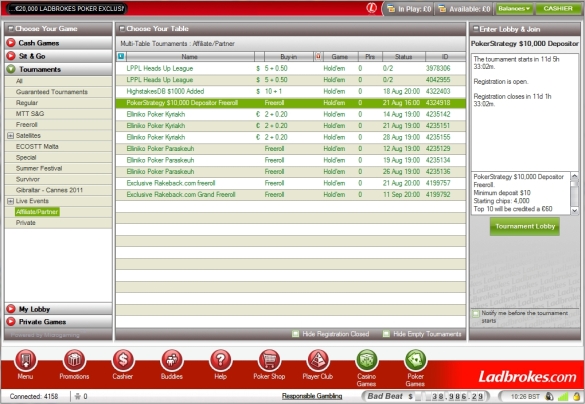Click the In Play balance icon

click(x=391, y=9)
